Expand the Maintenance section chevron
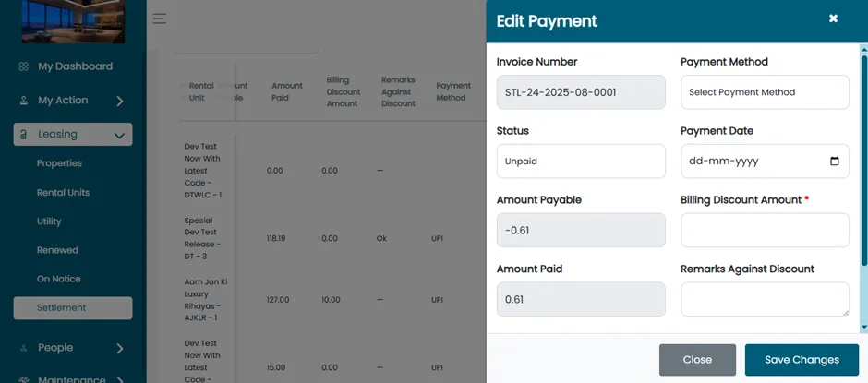This screenshot has width=868, height=383. (119, 379)
